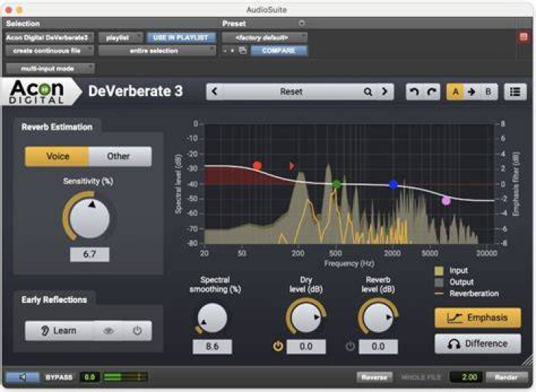Select the blue emphasis filter band handle
536x392 pixels.
pos(394,184)
